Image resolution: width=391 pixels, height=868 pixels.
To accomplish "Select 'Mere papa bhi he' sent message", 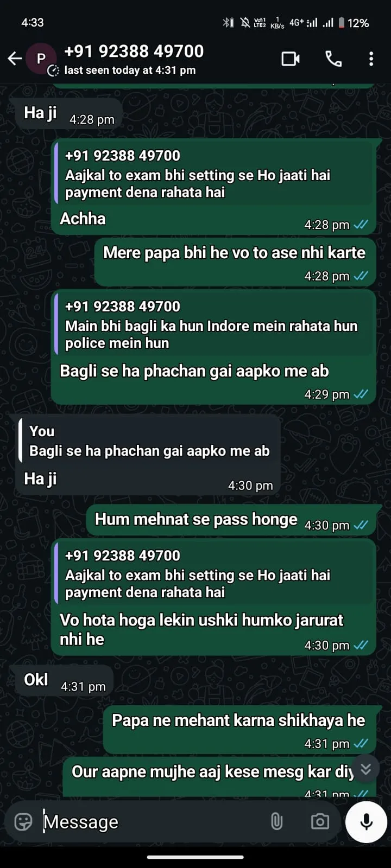I will pyautogui.click(x=235, y=262).
